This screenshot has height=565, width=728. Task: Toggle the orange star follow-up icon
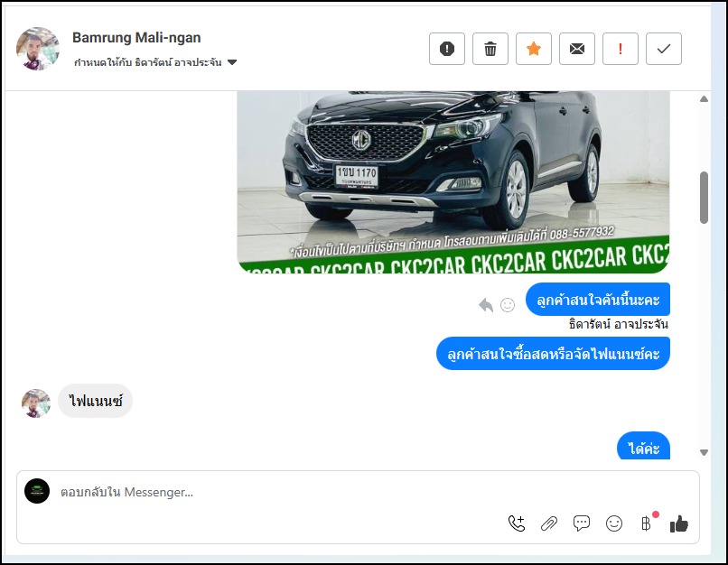click(534, 49)
